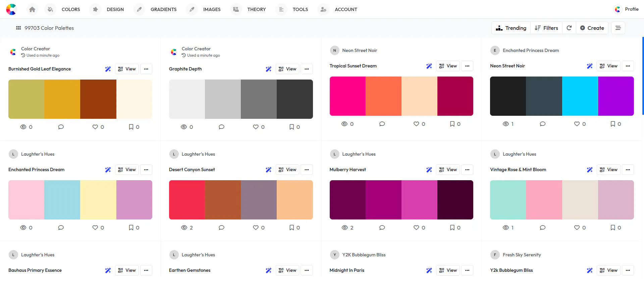644x298 pixels.
Task: Toggle the heart on the Enchanted Princess Dream palette
Action: point(95,228)
